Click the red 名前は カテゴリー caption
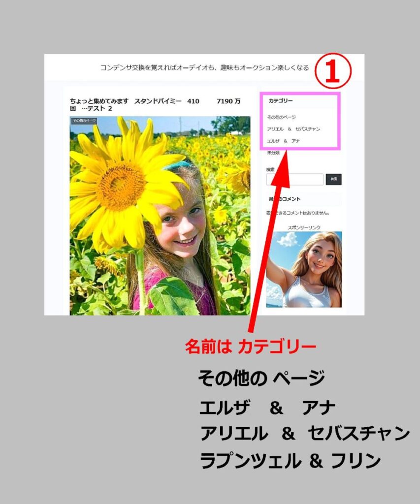Image resolution: width=420 pixels, height=504 pixels. (250, 347)
